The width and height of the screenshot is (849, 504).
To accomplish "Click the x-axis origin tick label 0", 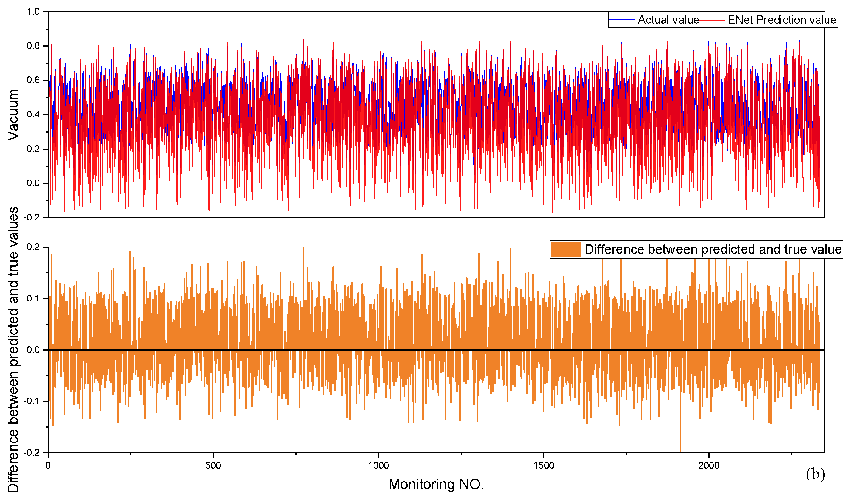I will (48, 465).
